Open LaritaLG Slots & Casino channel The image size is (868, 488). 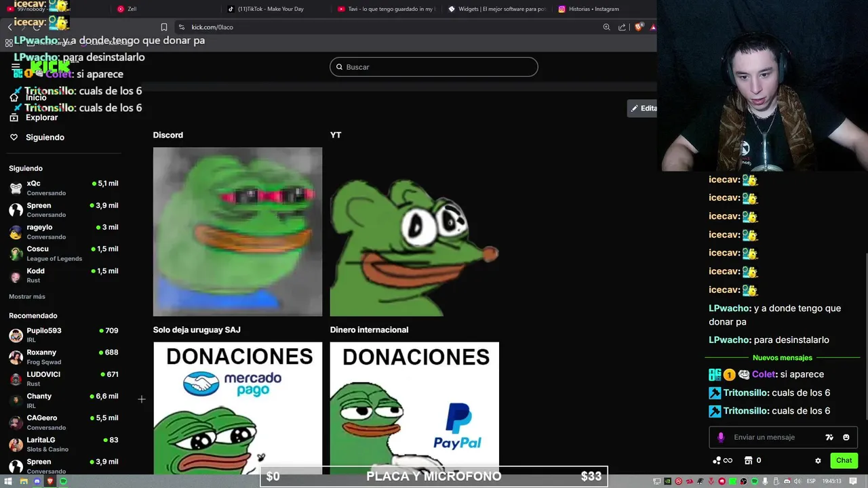click(64, 444)
